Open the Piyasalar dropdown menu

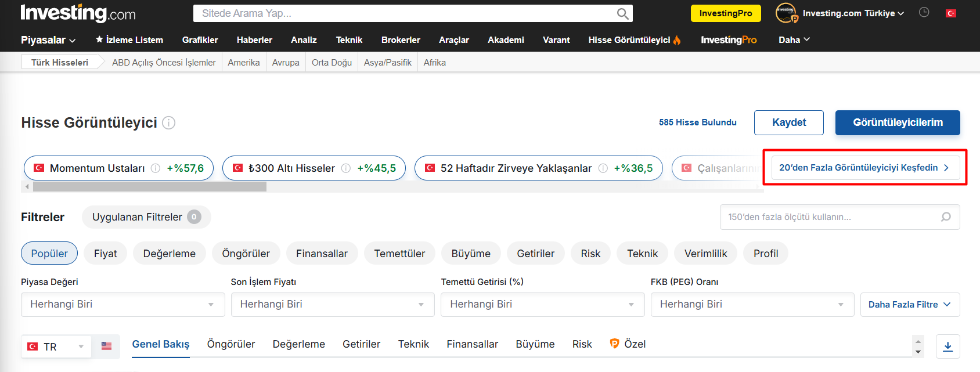[48, 40]
